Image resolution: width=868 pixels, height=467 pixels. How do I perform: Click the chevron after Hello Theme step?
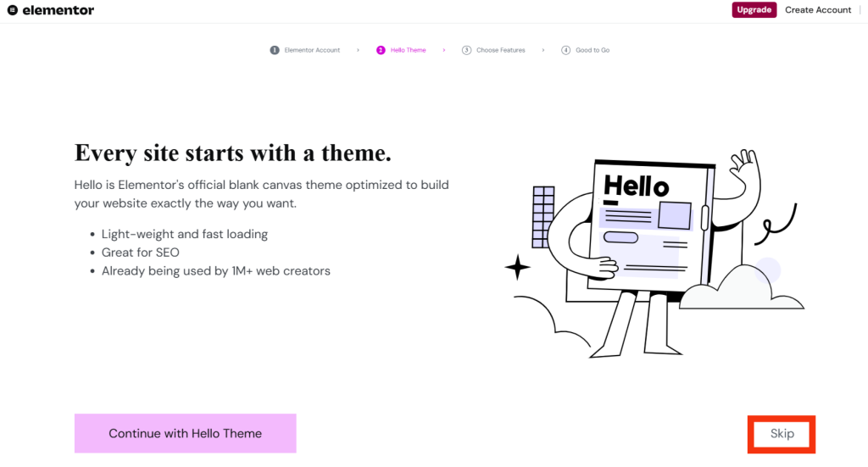tap(443, 50)
